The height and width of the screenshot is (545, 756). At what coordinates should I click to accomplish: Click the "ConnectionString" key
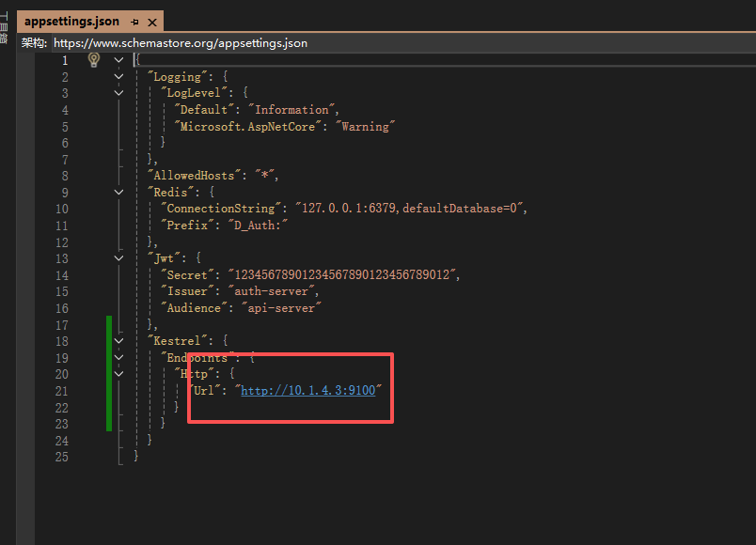(221, 209)
